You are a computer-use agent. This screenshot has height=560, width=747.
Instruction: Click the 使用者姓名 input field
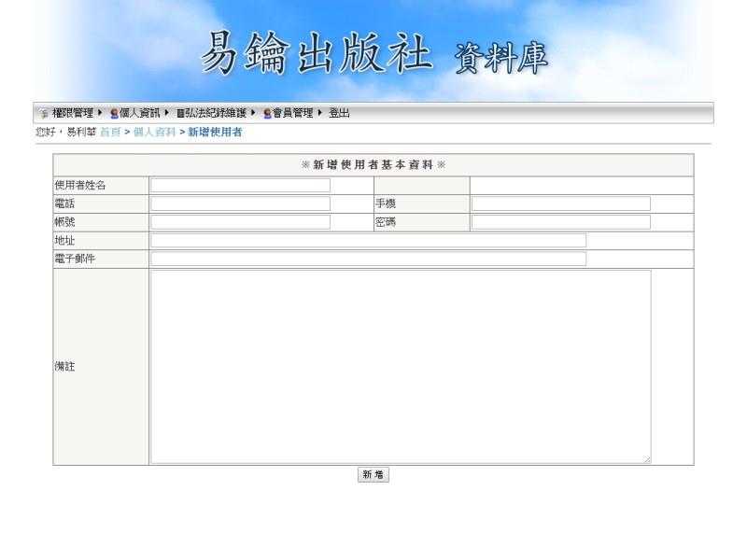239,186
